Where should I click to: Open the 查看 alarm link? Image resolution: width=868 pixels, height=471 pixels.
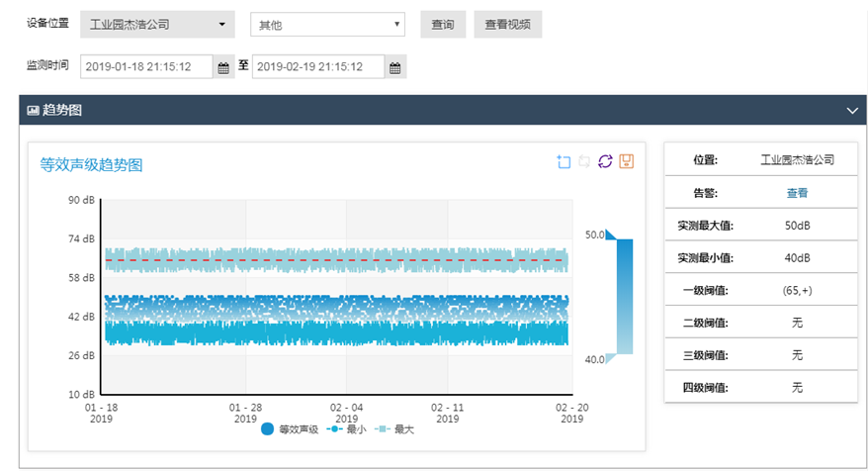click(x=797, y=193)
